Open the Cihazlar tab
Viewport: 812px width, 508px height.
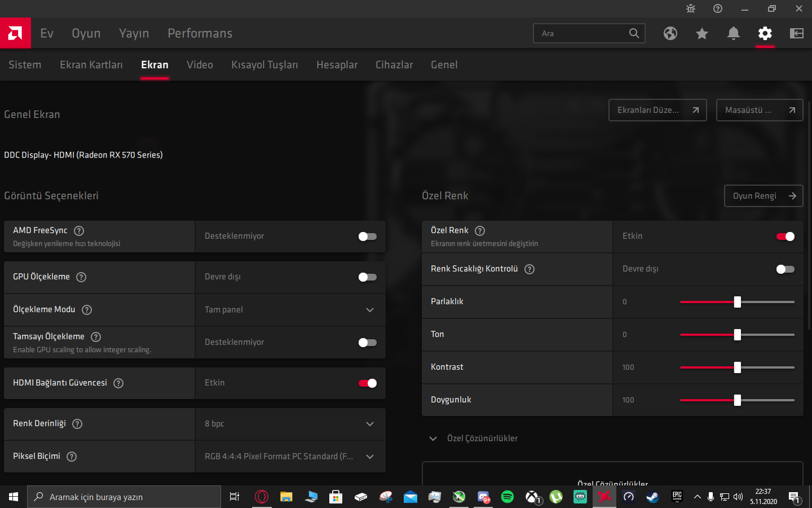(394, 65)
